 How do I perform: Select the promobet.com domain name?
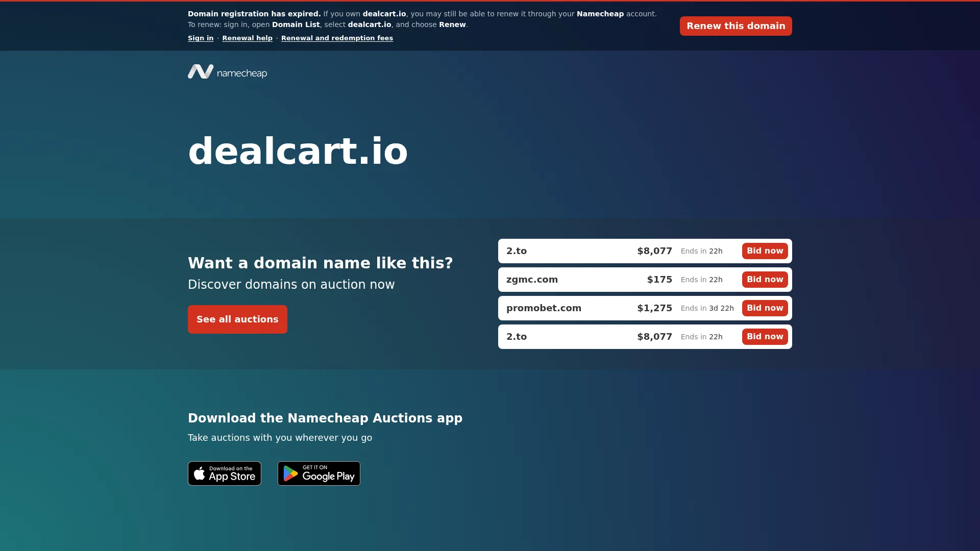pyautogui.click(x=544, y=308)
